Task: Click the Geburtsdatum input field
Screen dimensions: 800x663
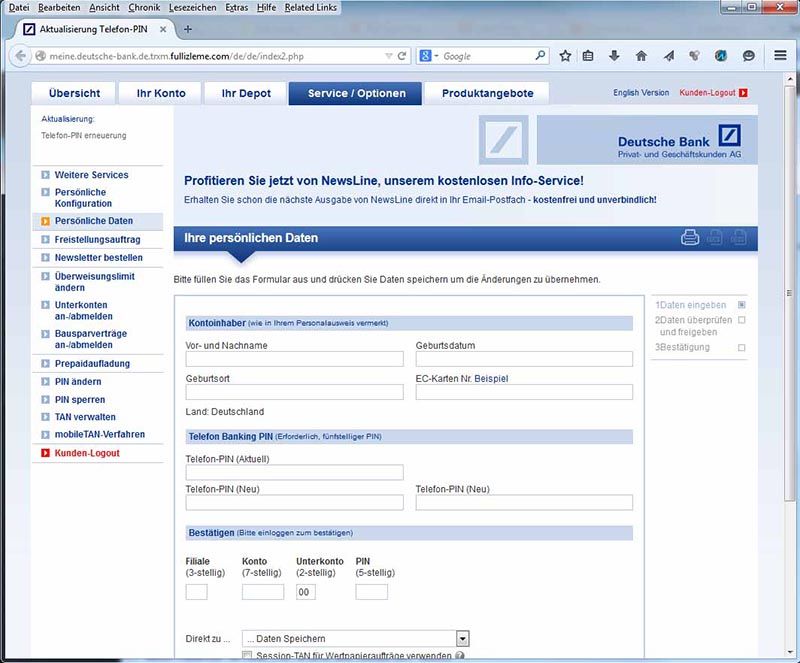Action: coord(524,359)
